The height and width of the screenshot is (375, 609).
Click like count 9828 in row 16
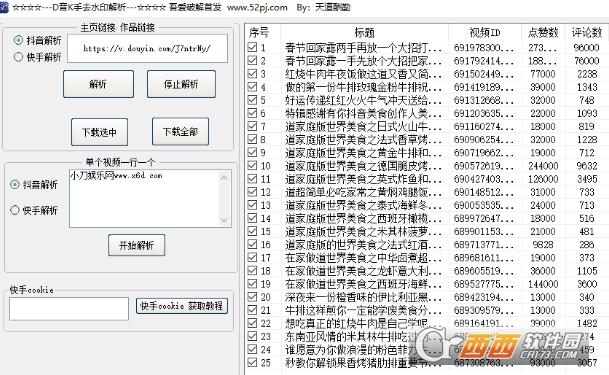coord(543,245)
